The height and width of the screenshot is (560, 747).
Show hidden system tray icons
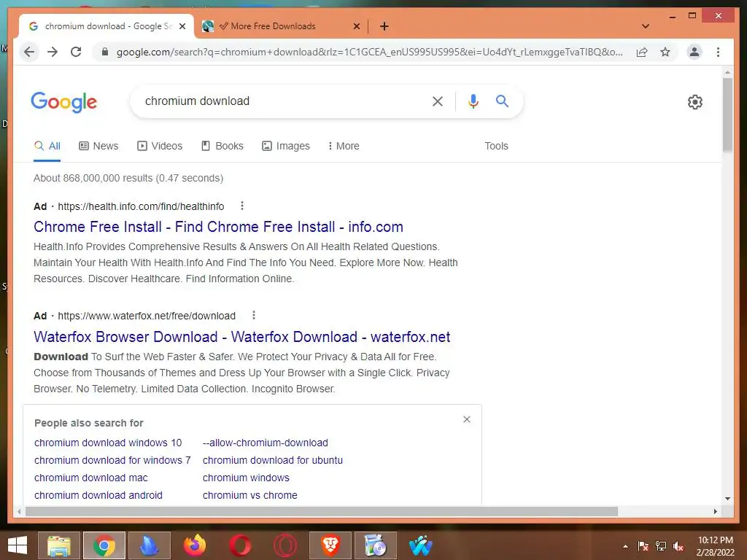point(625,546)
